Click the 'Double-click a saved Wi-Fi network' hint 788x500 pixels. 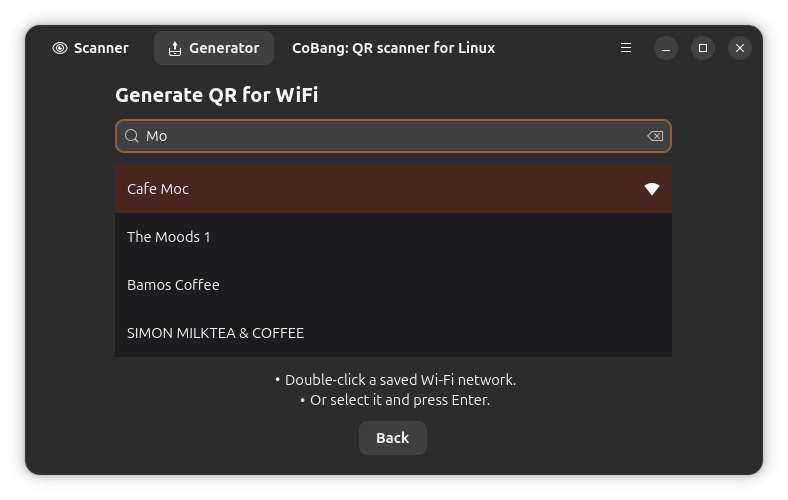coord(400,380)
